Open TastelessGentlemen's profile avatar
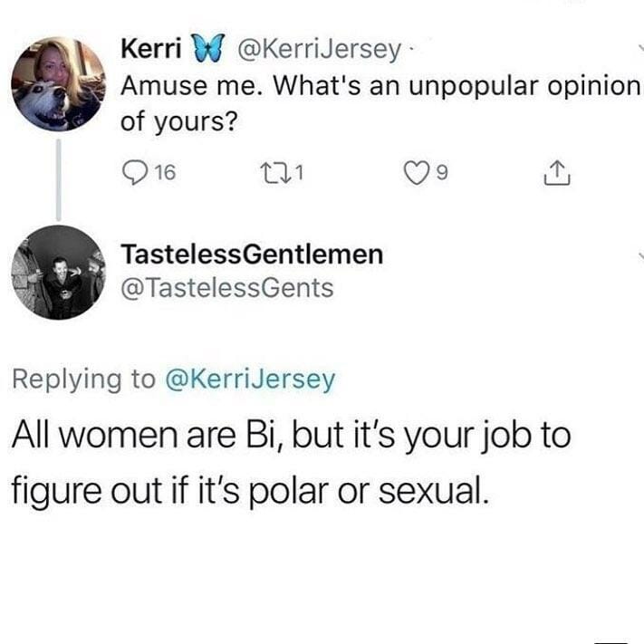Image resolution: width=644 pixels, height=644 pixels. 59,271
